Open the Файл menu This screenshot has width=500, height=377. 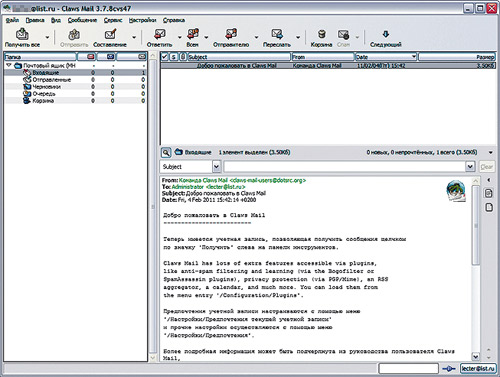[x=12, y=20]
